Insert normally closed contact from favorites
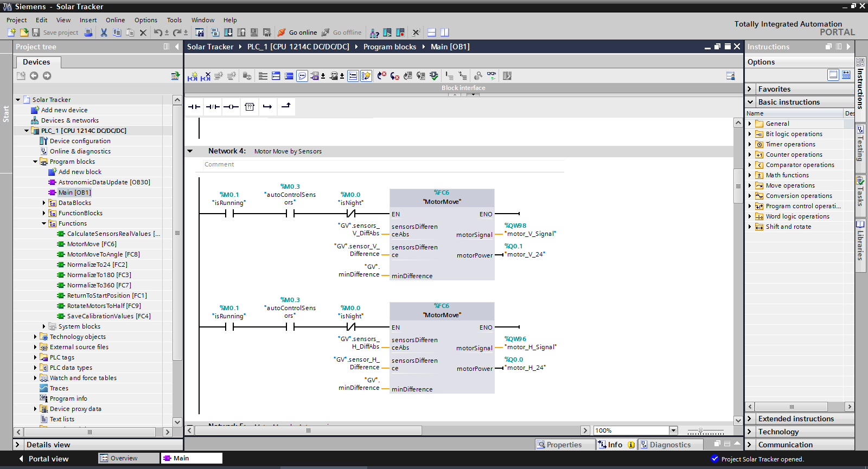Screen dimensions: 868x469 tap(213, 107)
